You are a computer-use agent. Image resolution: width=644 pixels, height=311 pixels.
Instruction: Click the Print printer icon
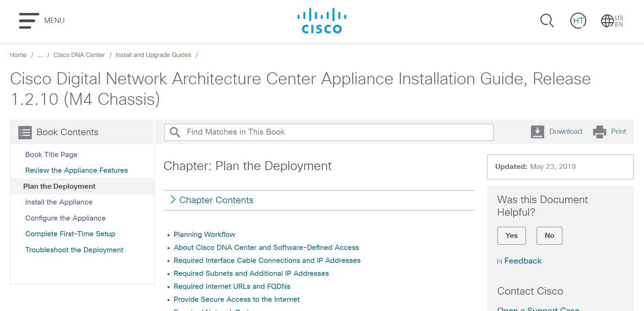point(599,132)
